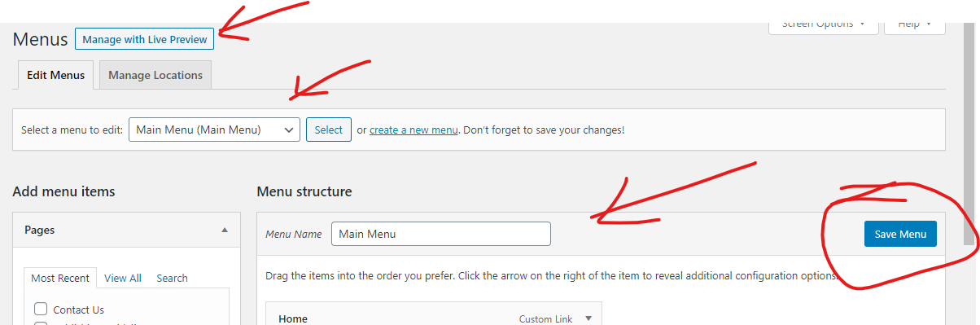Switch to the Manage Locations tab

[x=155, y=75]
